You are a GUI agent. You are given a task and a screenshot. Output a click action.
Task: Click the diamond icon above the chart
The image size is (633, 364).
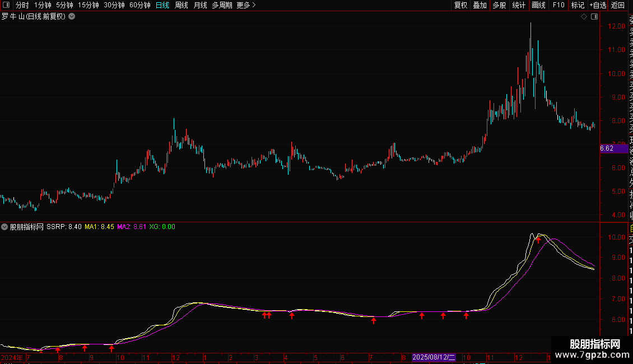coord(584,17)
